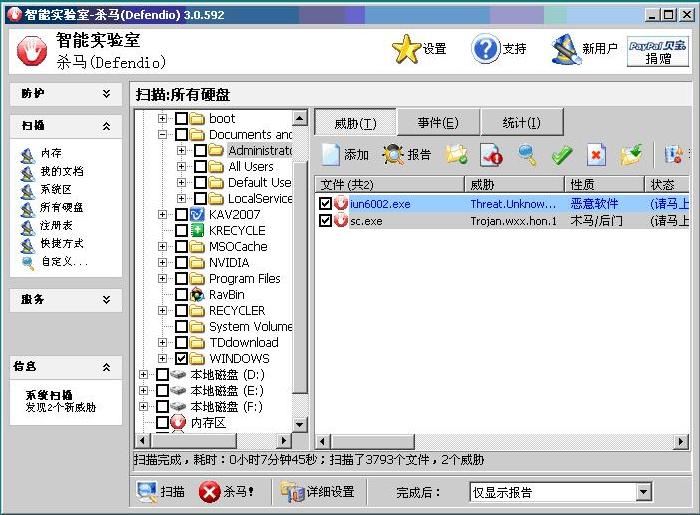Open the 完成后 after-completion dropdown
Image resolution: width=700 pixels, height=515 pixels.
coord(643,492)
